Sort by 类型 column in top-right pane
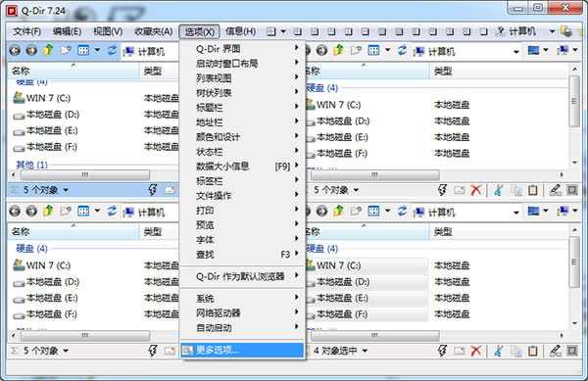 point(499,71)
